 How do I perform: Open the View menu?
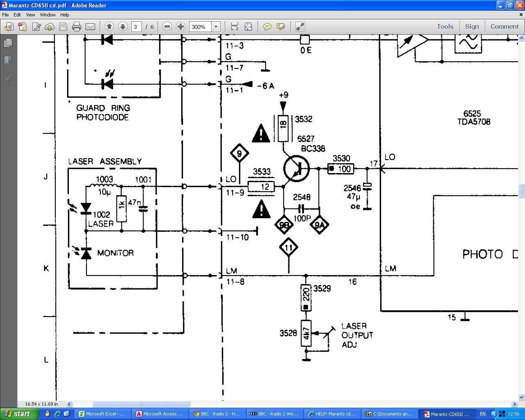(30, 14)
